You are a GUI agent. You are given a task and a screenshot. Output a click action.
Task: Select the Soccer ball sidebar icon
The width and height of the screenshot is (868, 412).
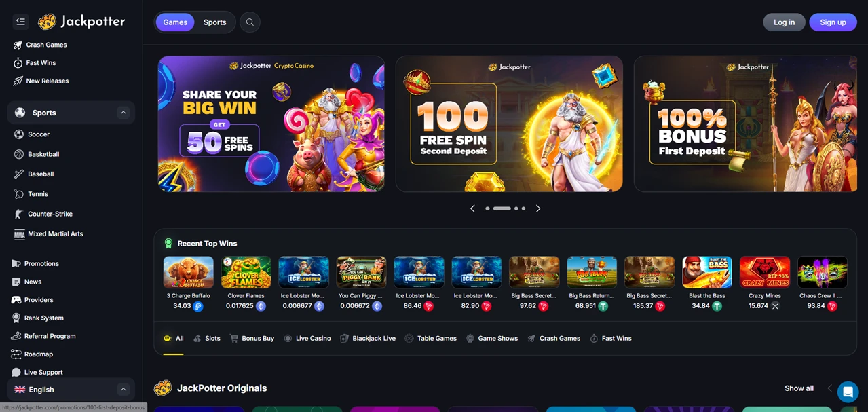tap(19, 134)
